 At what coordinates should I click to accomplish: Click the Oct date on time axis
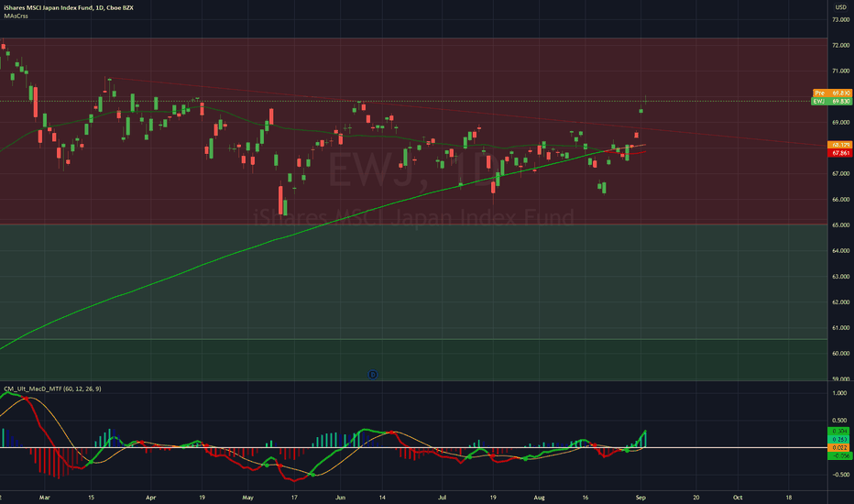click(738, 498)
